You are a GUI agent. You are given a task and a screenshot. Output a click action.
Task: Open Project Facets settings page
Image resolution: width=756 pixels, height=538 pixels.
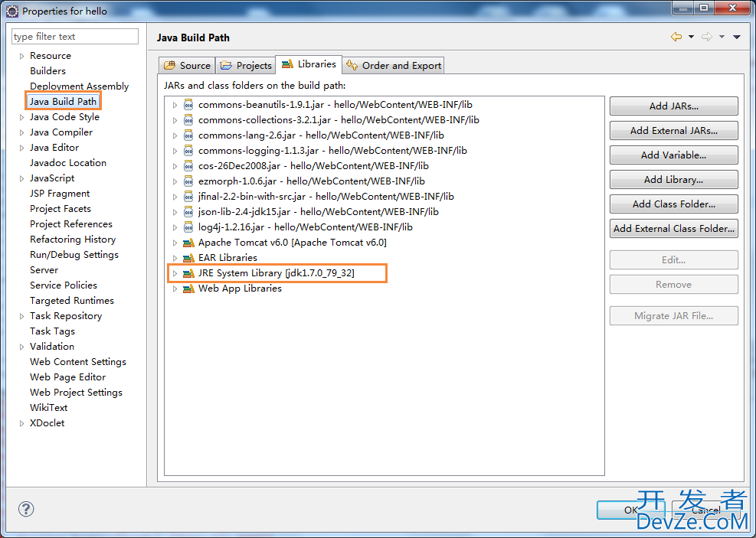[61, 209]
